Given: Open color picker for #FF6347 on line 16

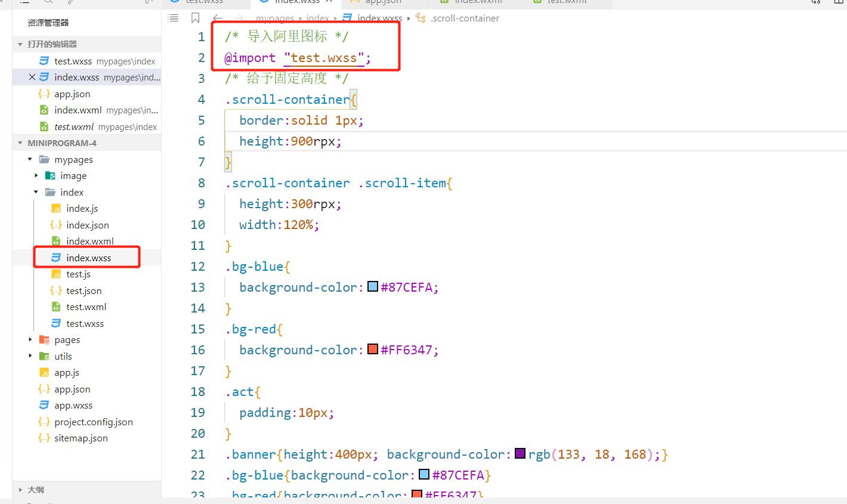Looking at the screenshot, I should click(x=373, y=349).
